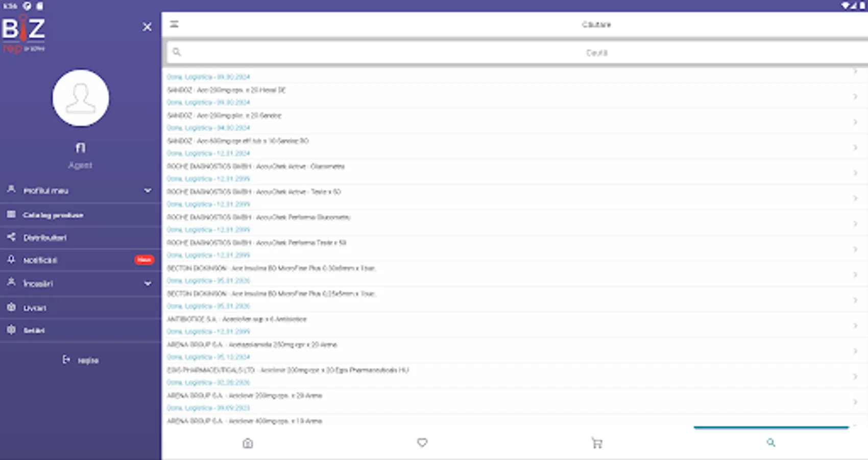Open the Distribuitori sharing icon in sidebar

[x=11, y=237]
